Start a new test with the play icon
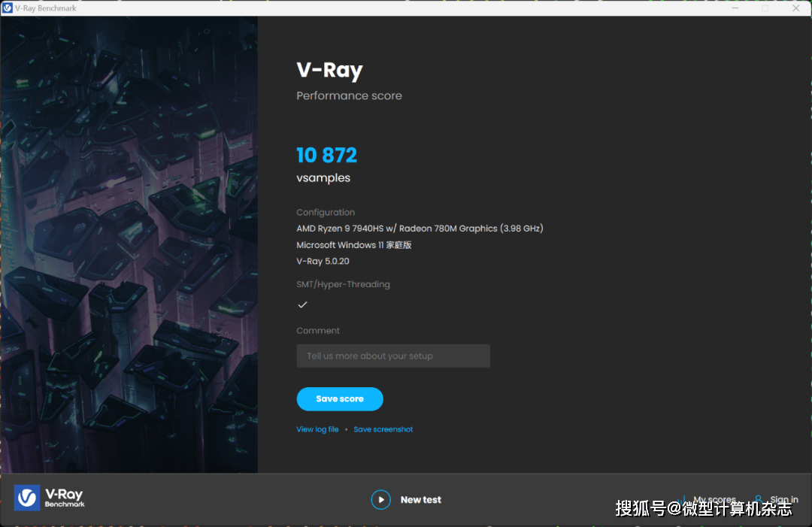The width and height of the screenshot is (812, 527). tap(380, 500)
